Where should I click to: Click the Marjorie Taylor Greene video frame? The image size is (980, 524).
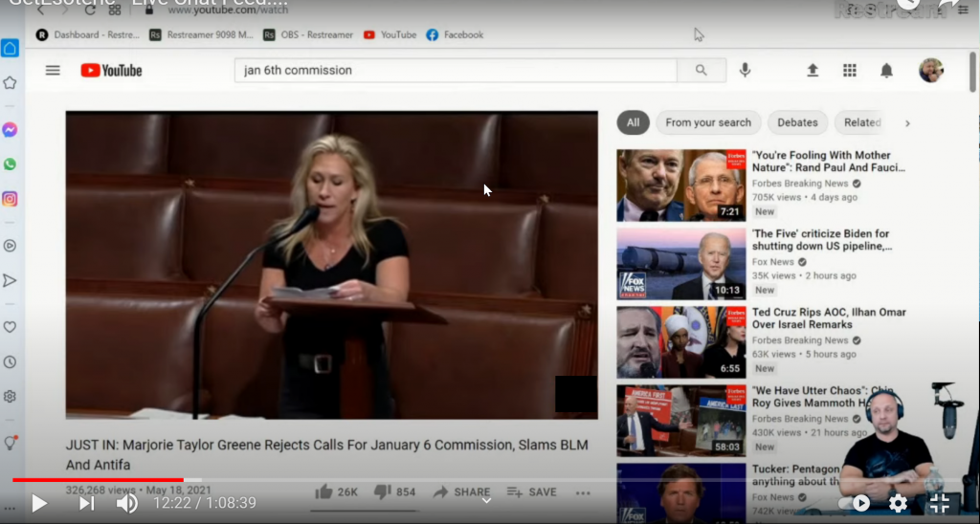332,266
